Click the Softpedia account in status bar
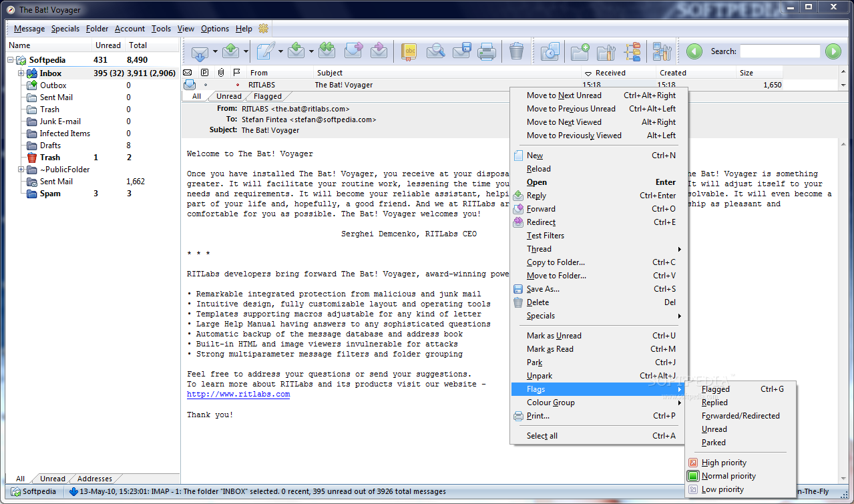854x504 pixels. tap(33, 491)
